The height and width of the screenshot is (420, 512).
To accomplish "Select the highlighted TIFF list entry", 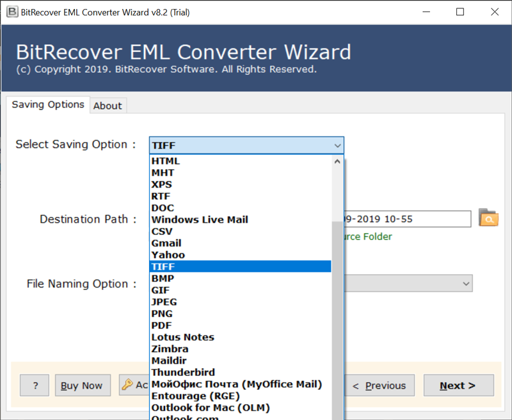I will (240, 267).
